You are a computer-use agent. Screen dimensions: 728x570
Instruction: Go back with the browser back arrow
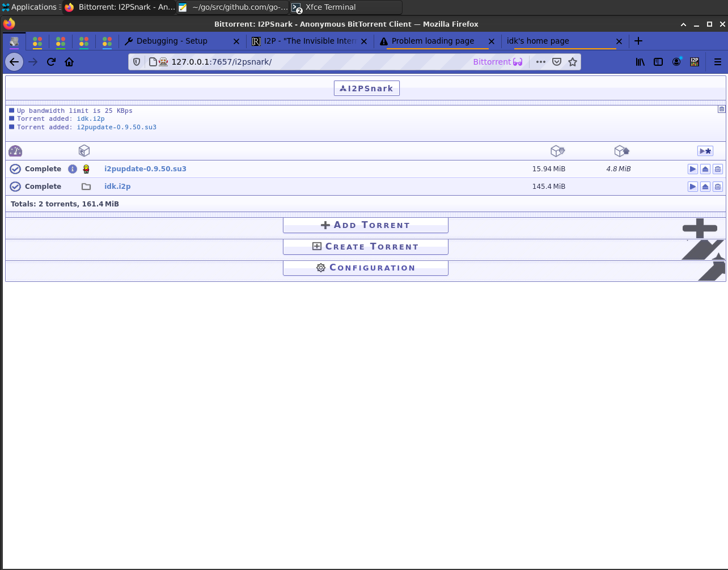pos(14,62)
